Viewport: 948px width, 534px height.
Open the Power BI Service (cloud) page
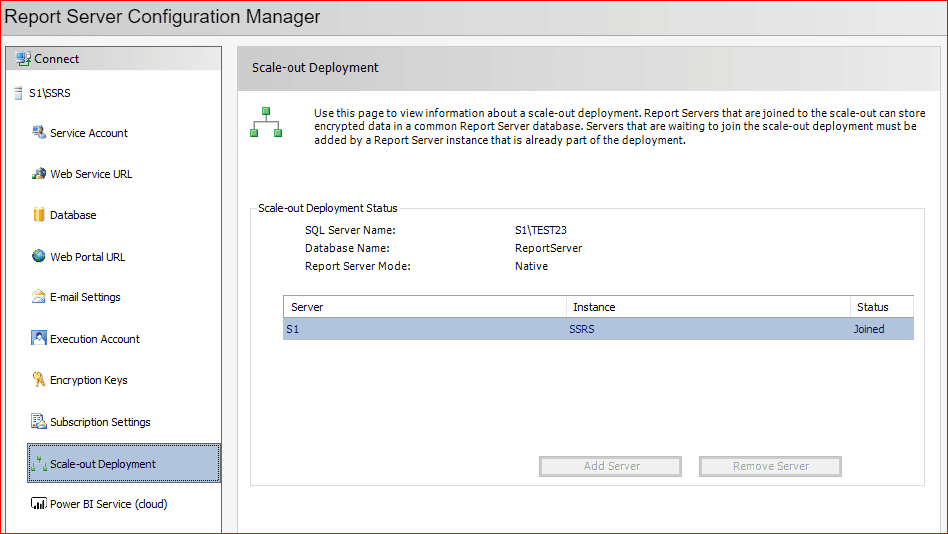point(108,504)
